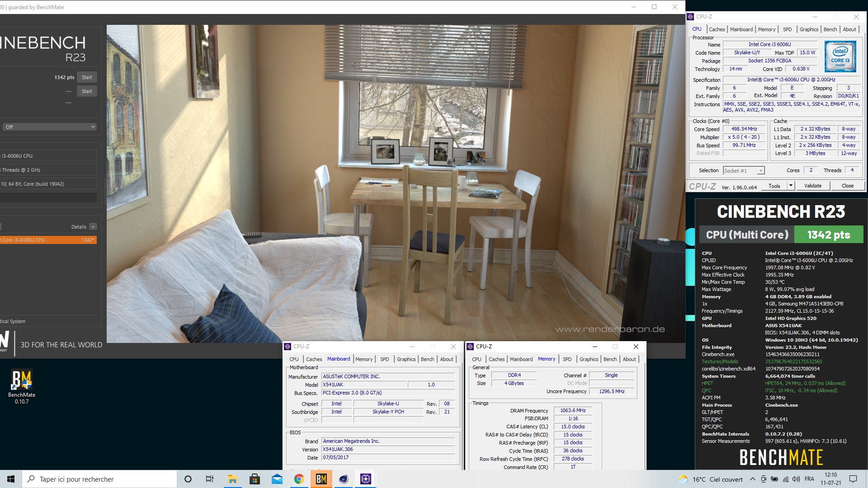Select BIOS version X541UAK.306 field

[388, 449]
